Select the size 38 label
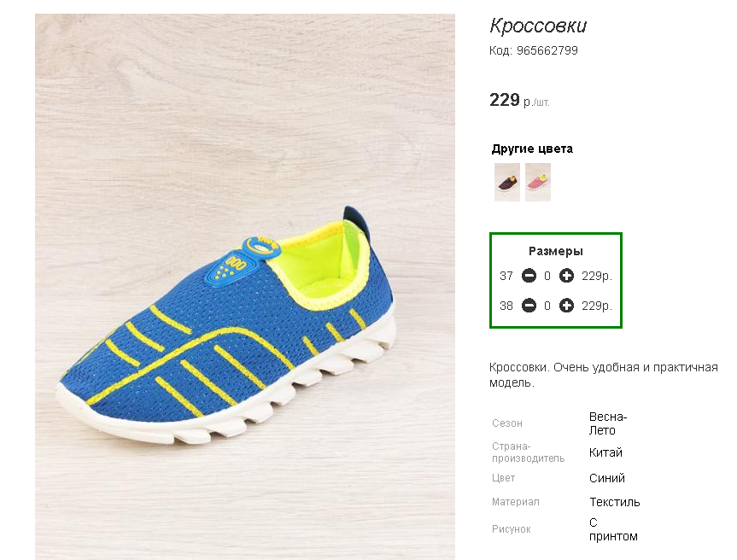Viewport: 737px width, 560px height. coord(506,306)
